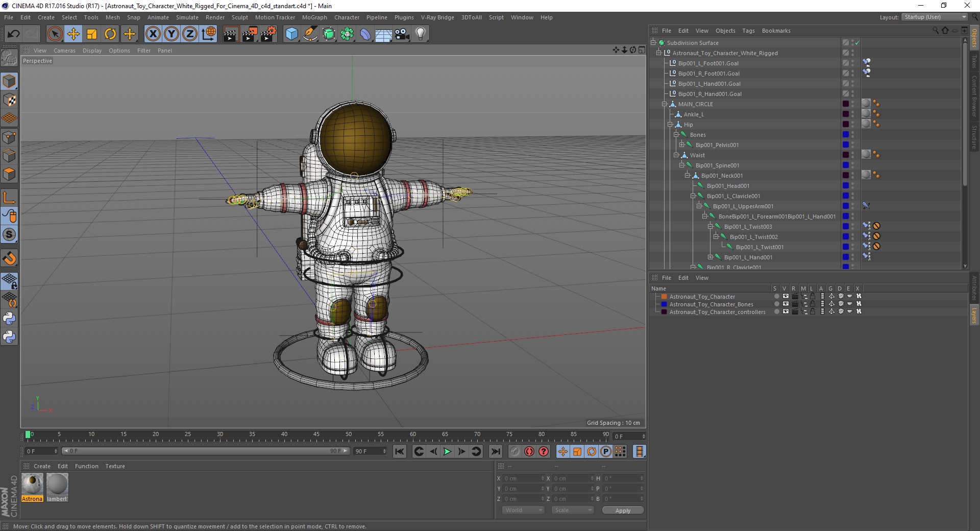Open the Render to Picture Viewer icon
The height and width of the screenshot is (531, 980).
coord(249,34)
